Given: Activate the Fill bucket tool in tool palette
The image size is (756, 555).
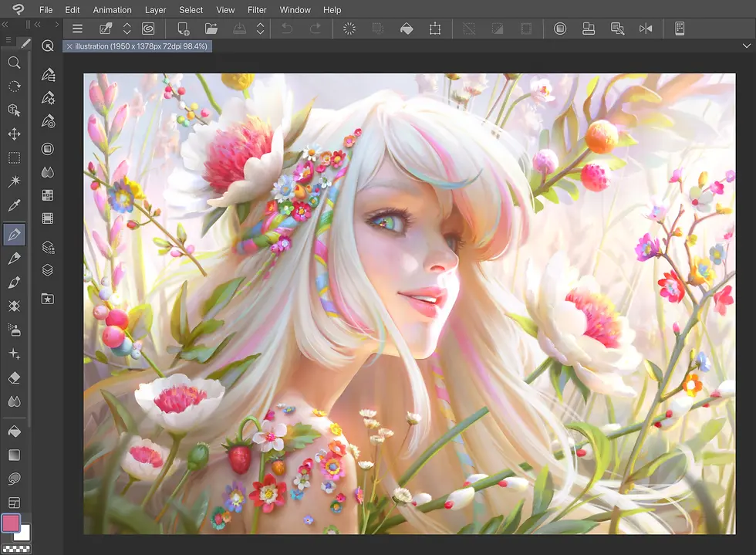Looking at the screenshot, I should coord(14,431).
